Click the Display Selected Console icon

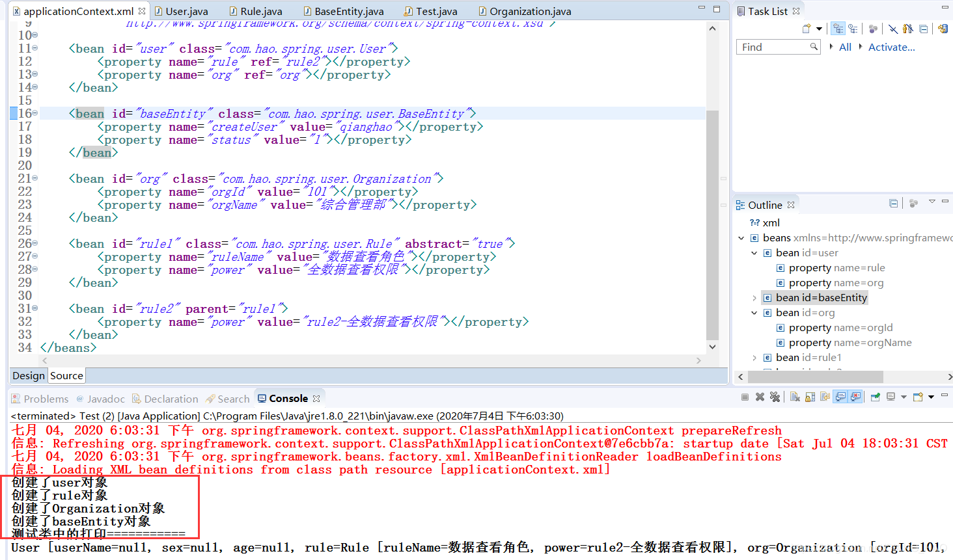click(x=891, y=397)
